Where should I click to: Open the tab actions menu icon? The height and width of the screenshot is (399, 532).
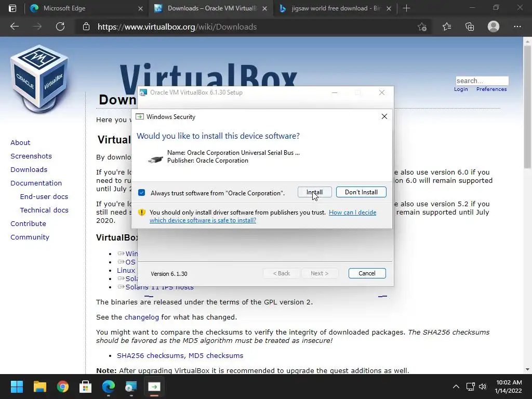[x=12, y=8]
